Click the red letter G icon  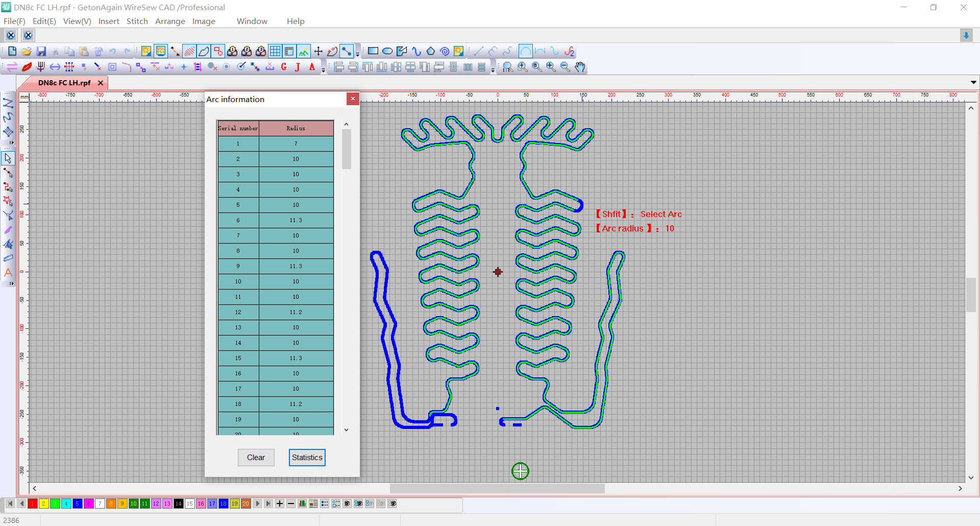click(284, 67)
